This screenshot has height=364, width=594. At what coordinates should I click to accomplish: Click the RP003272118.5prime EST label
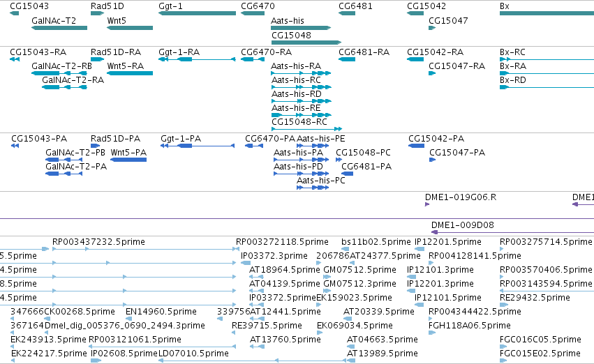pos(282,242)
